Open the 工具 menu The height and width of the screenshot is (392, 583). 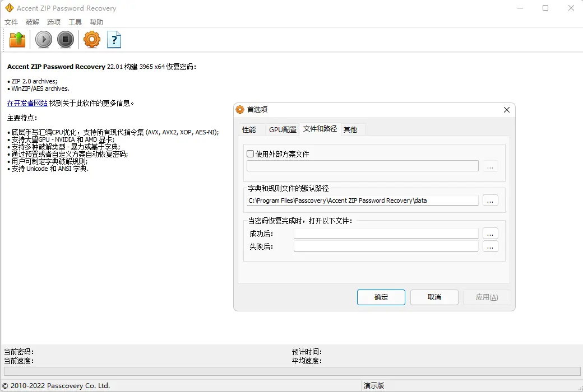coord(75,22)
